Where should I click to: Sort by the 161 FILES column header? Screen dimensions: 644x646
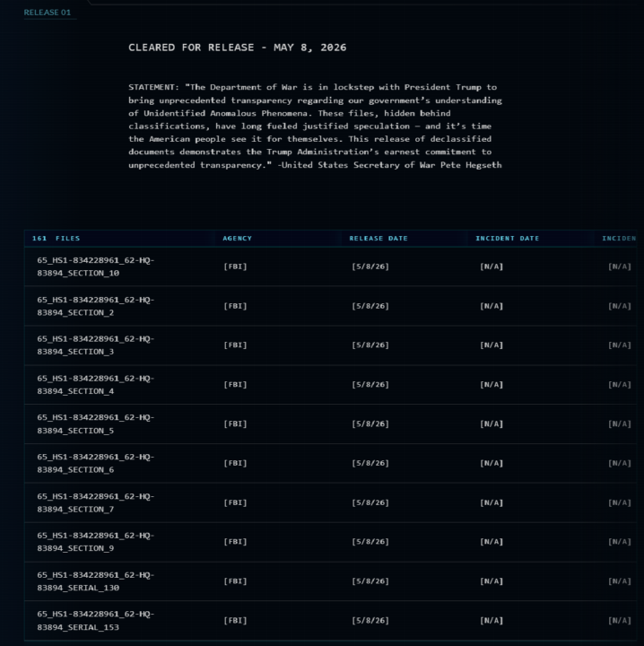pyautogui.click(x=56, y=238)
